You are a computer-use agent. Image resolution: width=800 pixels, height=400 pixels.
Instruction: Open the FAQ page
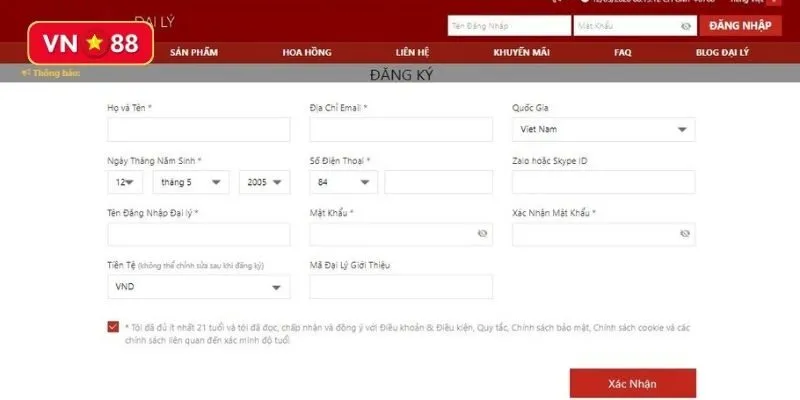click(x=622, y=53)
